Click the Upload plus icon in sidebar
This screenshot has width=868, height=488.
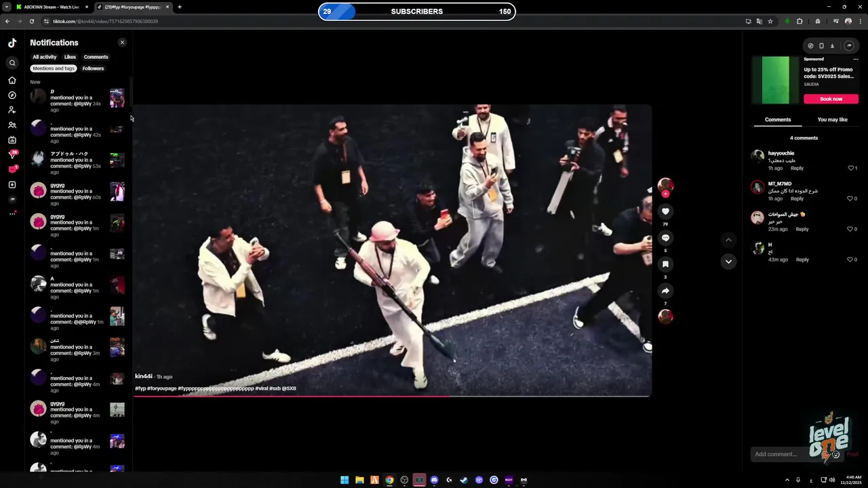12,185
